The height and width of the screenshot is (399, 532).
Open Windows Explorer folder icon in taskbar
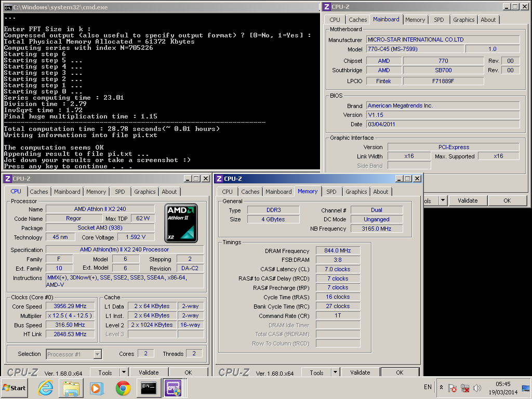point(71,388)
